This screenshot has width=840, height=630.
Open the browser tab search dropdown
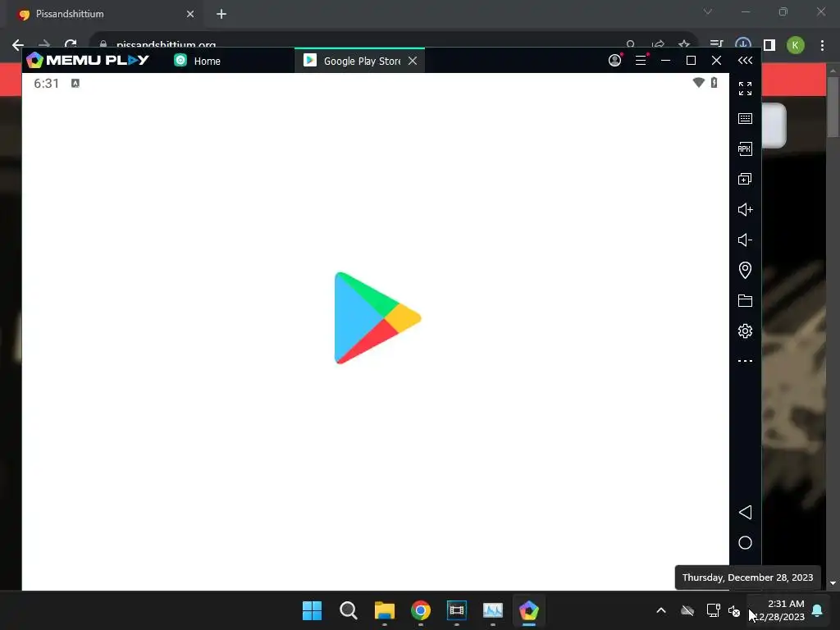pyautogui.click(x=708, y=11)
